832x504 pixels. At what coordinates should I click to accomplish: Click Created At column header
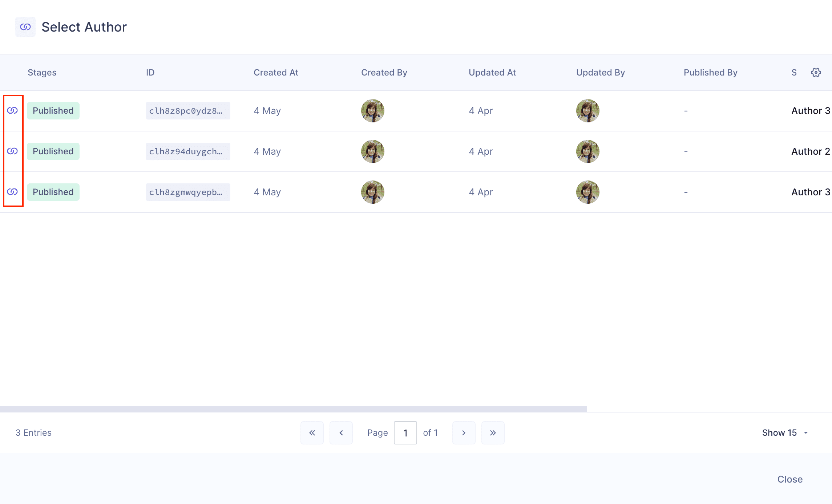tap(276, 73)
